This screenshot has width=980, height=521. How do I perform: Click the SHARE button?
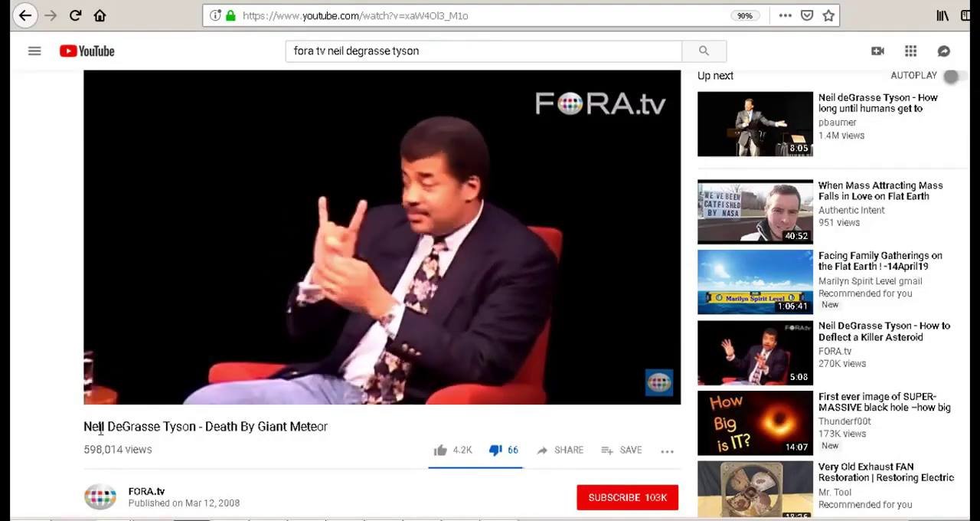(560, 451)
